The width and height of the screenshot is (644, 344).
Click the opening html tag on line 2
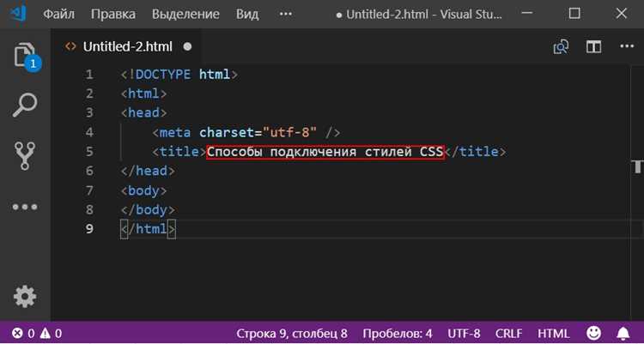(x=144, y=94)
